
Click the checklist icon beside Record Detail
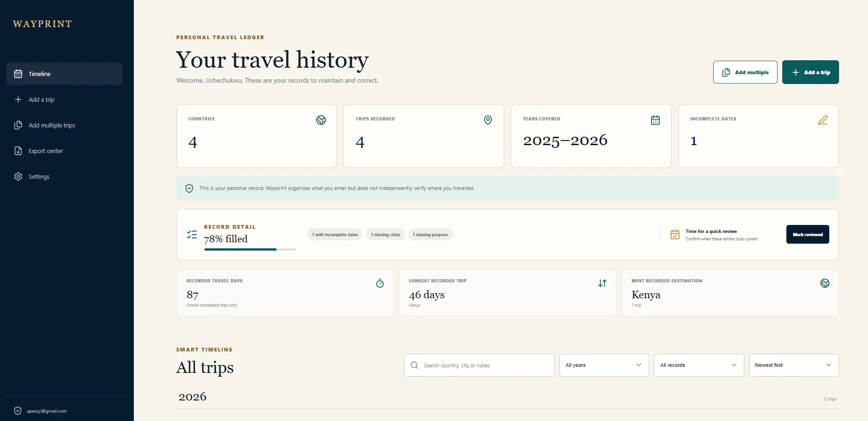pyautogui.click(x=192, y=234)
